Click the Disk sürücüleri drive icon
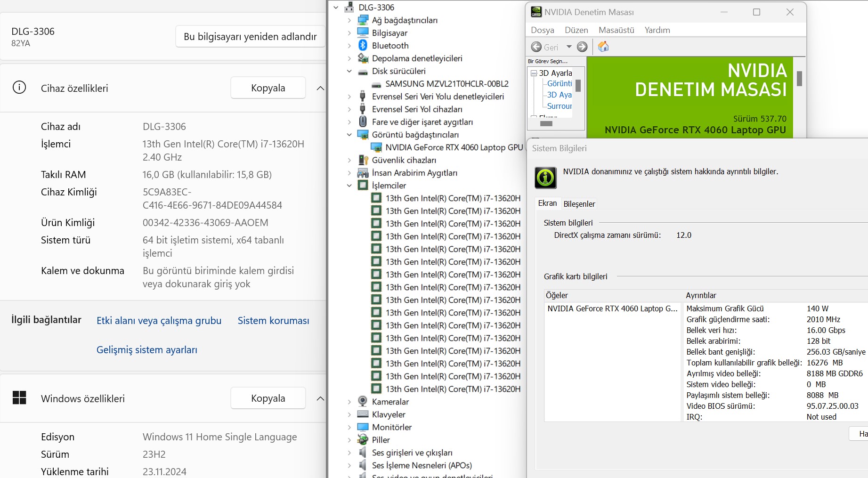The width and height of the screenshot is (868, 478). tap(363, 72)
